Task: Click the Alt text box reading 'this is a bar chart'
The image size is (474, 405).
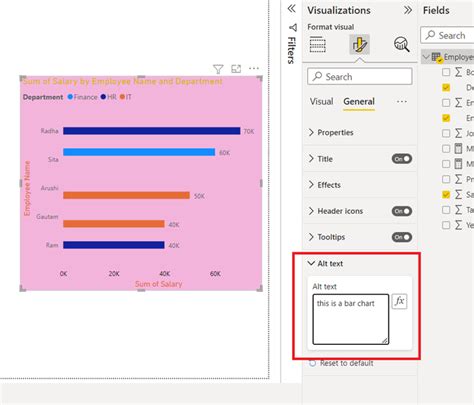Action: click(x=351, y=319)
